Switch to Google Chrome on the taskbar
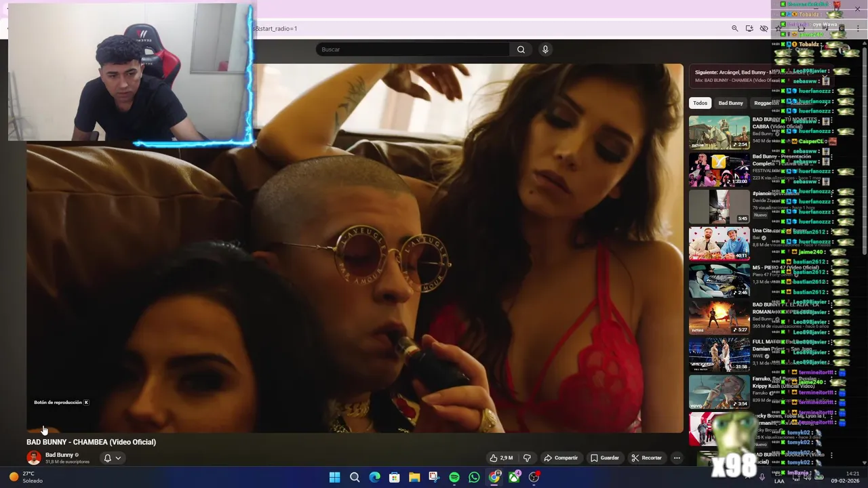 point(494,477)
